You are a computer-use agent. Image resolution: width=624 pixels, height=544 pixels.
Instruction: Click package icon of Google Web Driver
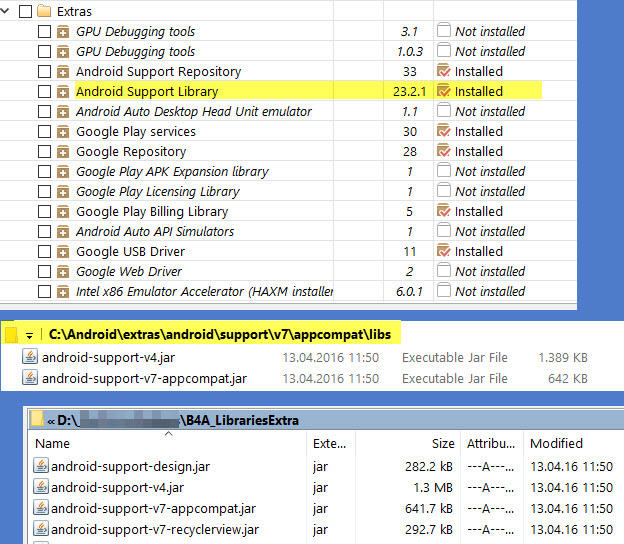pyautogui.click(x=63, y=272)
